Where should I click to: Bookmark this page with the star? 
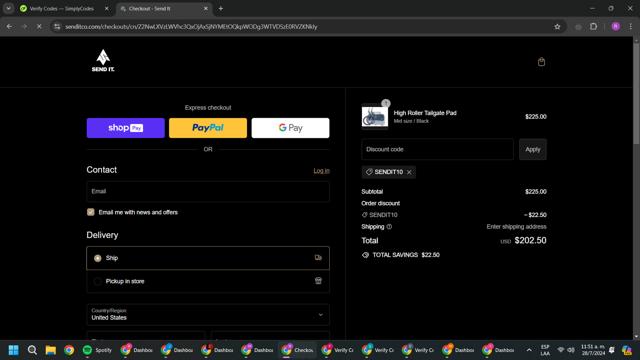[557, 27]
